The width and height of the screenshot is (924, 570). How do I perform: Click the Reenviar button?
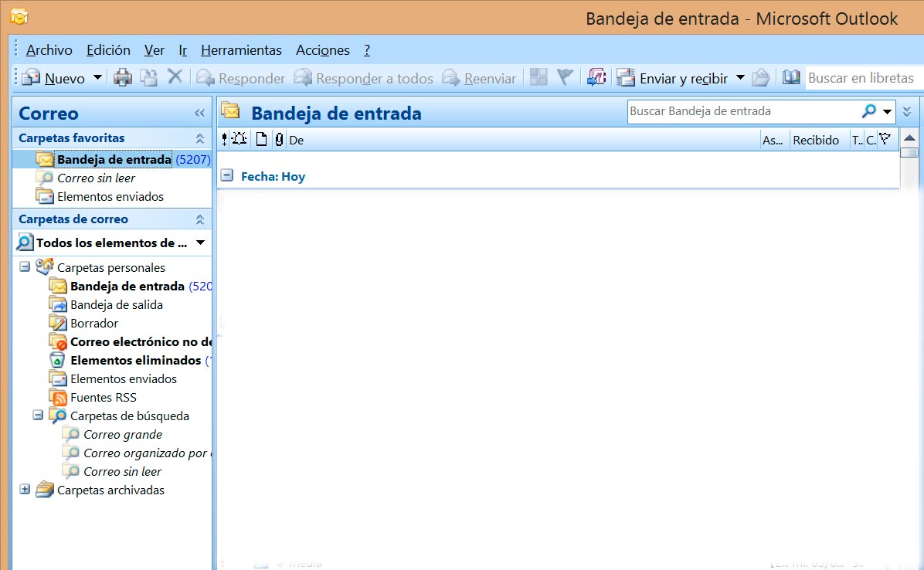479,78
